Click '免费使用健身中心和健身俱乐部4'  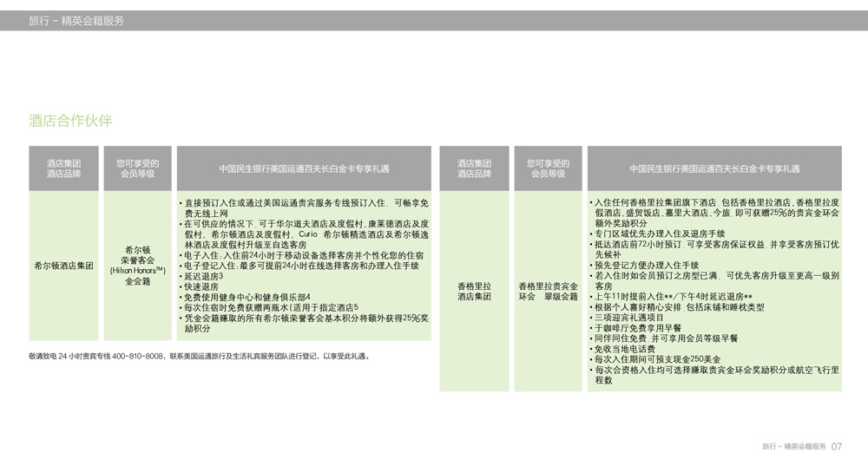point(245,297)
